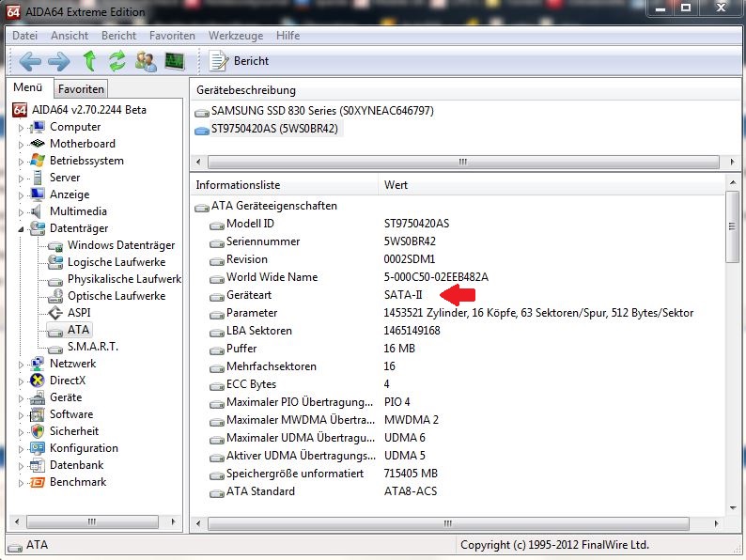Click the Gerätebeschreibung column header

(466, 90)
